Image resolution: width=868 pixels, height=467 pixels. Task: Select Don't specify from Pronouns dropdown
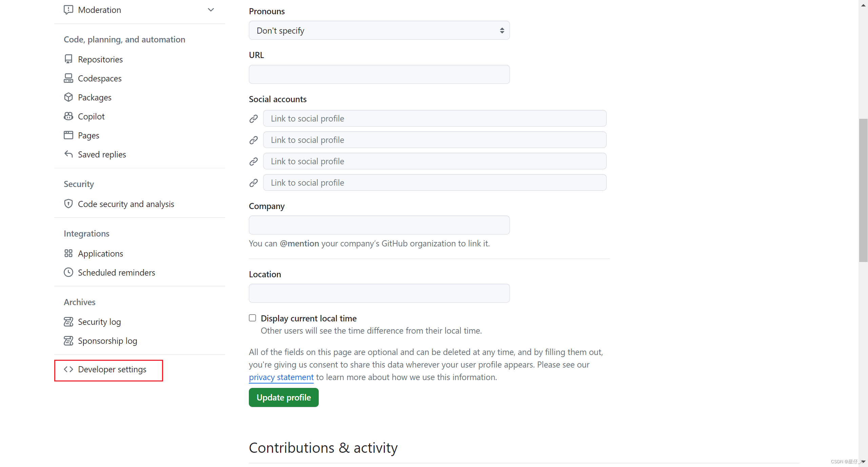[x=379, y=30]
